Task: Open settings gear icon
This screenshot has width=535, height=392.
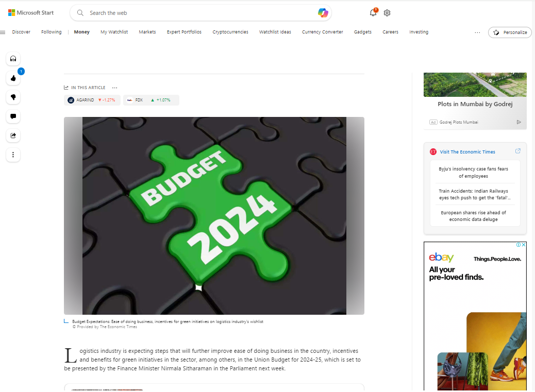Action: click(x=387, y=13)
